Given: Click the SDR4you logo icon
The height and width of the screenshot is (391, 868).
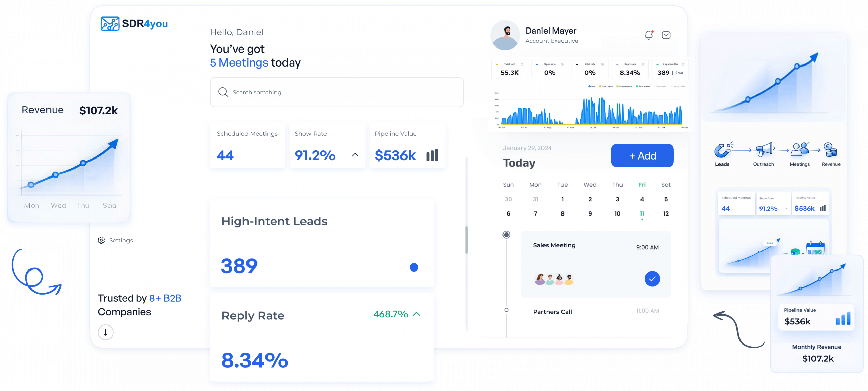Looking at the screenshot, I should pyautogui.click(x=110, y=23).
